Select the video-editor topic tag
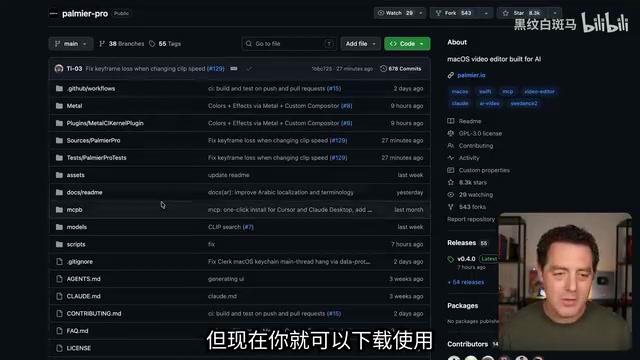The width and height of the screenshot is (640, 360). 539,91
